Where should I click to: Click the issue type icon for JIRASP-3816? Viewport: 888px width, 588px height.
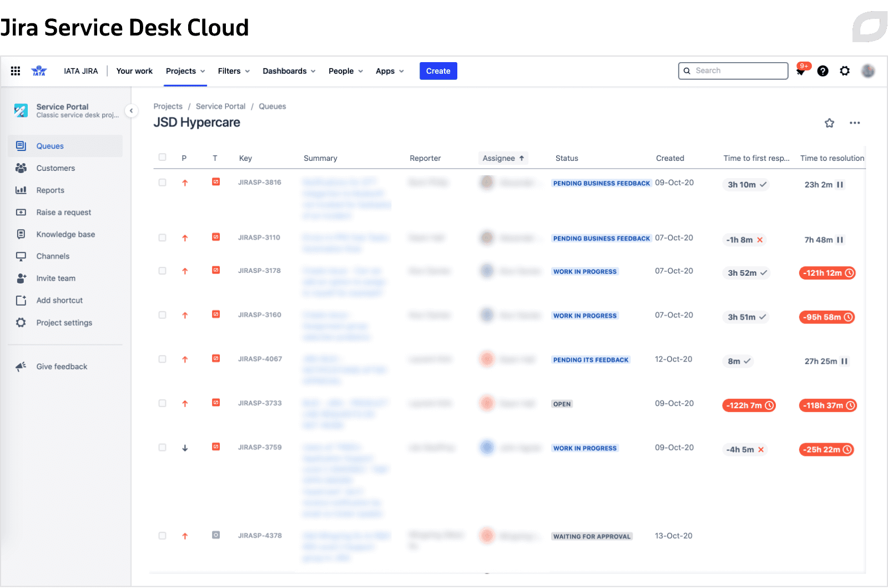(x=216, y=181)
